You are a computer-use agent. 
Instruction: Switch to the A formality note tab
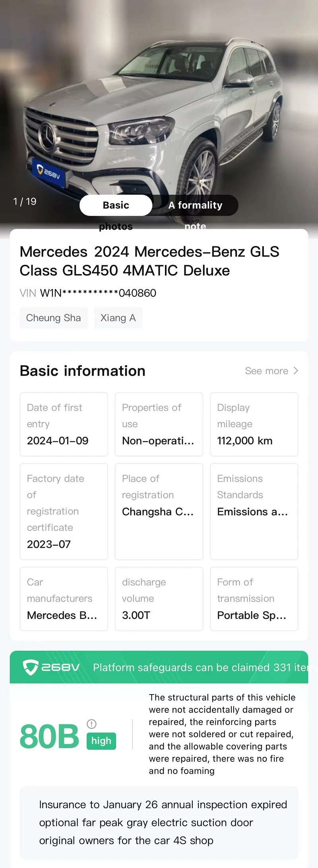[x=195, y=205]
